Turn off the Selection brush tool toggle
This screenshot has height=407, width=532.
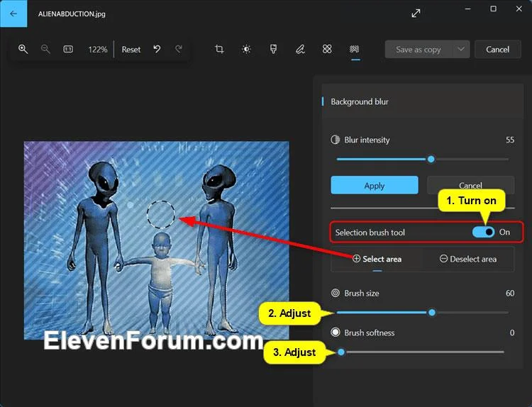pos(483,232)
